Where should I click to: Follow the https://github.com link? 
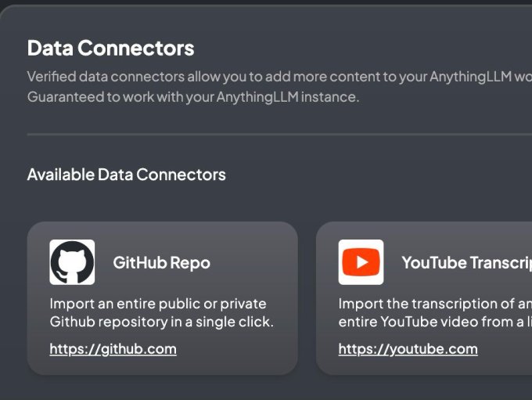click(x=113, y=349)
